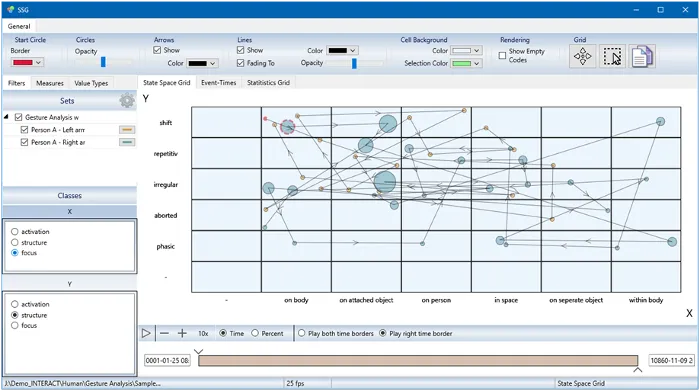Screen dimensions: 700x391
Task: Uncheck Person A - Right arm checkbox
Action: click(x=25, y=142)
